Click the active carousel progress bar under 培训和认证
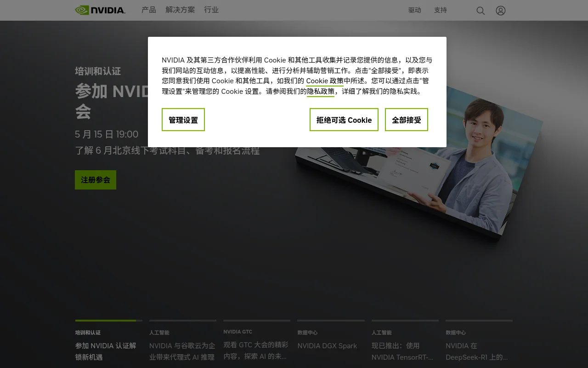This screenshot has height=368, width=588. pyautogui.click(x=108, y=321)
